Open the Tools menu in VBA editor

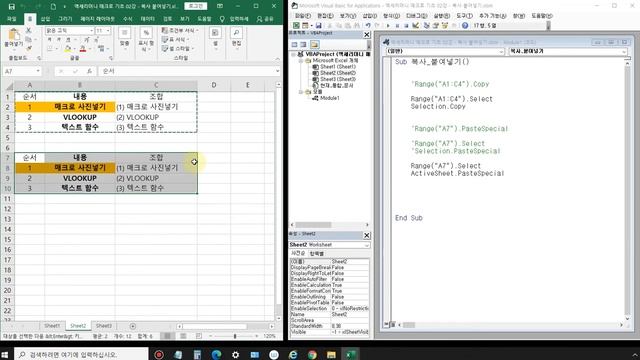point(464,16)
